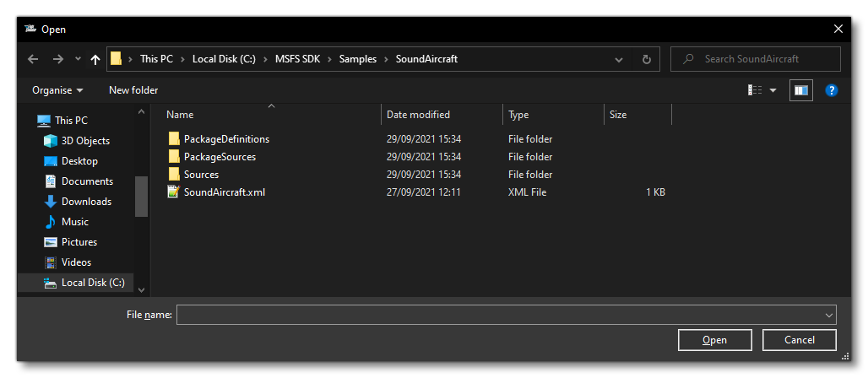
Task: Close the Open dialog
Action: pyautogui.click(x=838, y=30)
